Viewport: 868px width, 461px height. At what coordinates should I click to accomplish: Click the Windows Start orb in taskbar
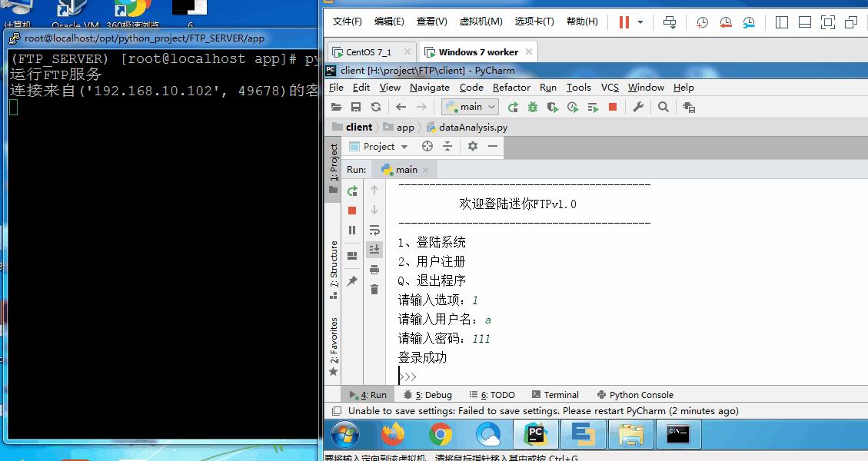click(345, 434)
